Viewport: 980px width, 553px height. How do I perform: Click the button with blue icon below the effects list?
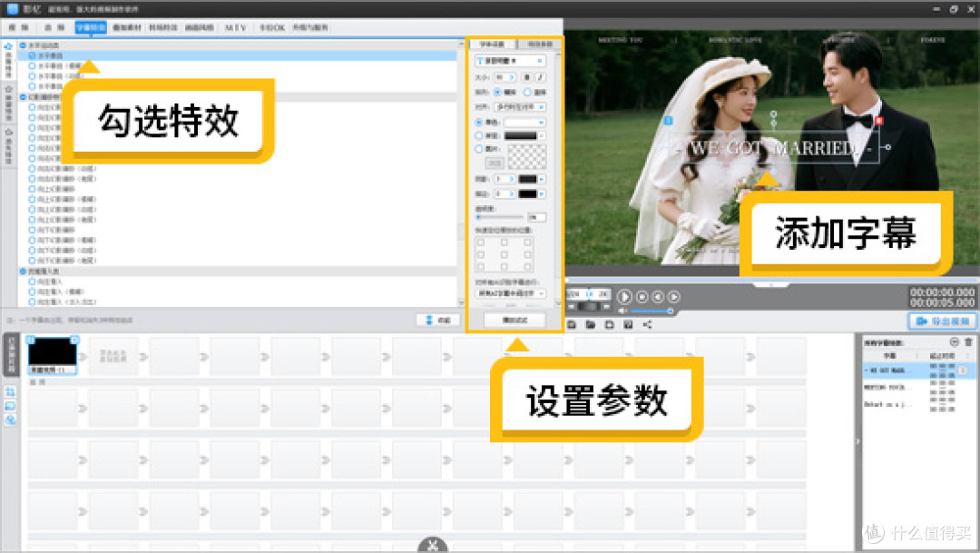[x=438, y=320]
